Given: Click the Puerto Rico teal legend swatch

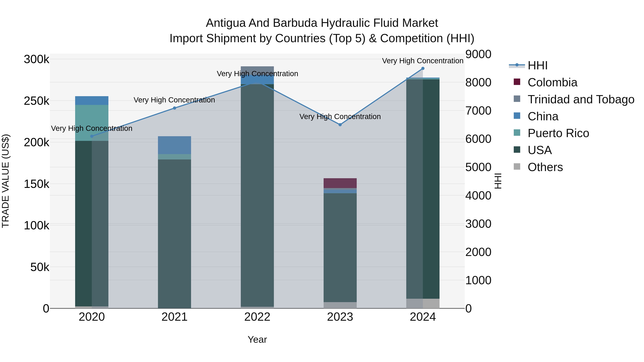Looking at the screenshot, I should pyautogui.click(x=517, y=133).
